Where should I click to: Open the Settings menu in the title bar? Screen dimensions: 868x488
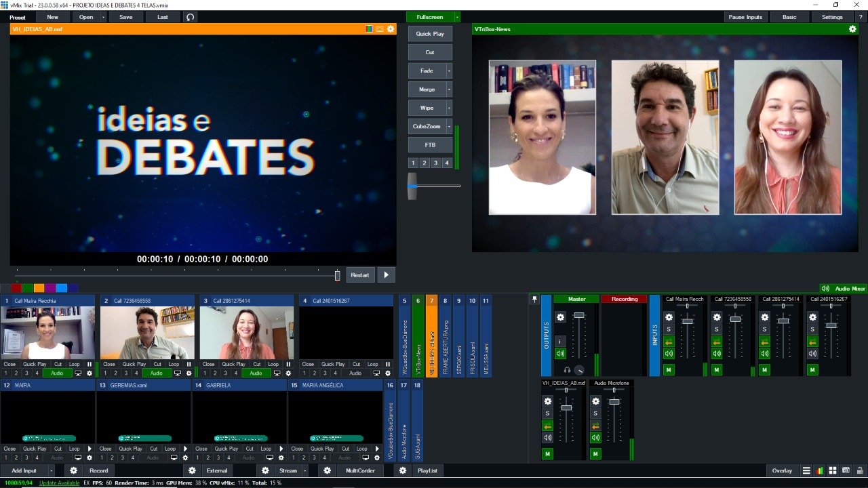(832, 16)
